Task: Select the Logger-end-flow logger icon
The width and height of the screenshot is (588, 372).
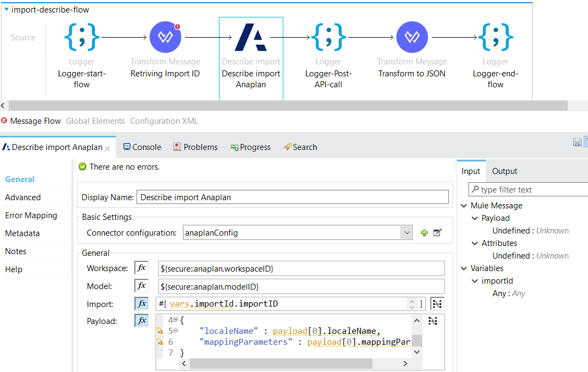Action: 496,37
